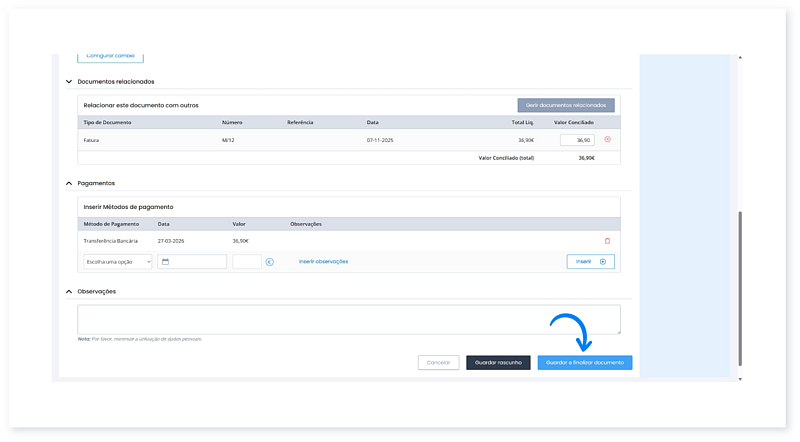This screenshot has height=442, width=800.
Task: Click the payment value input field
Action: click(246, 262)
